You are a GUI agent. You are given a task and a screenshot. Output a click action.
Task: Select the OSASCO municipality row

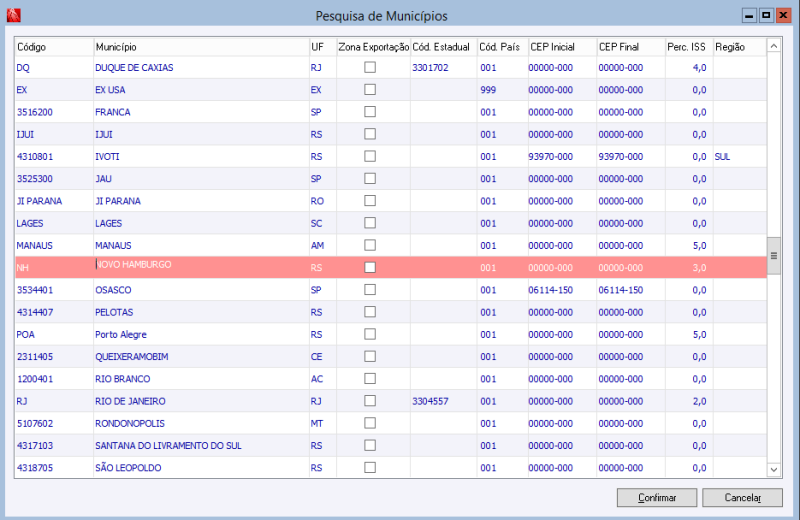[x=391, y=290]
